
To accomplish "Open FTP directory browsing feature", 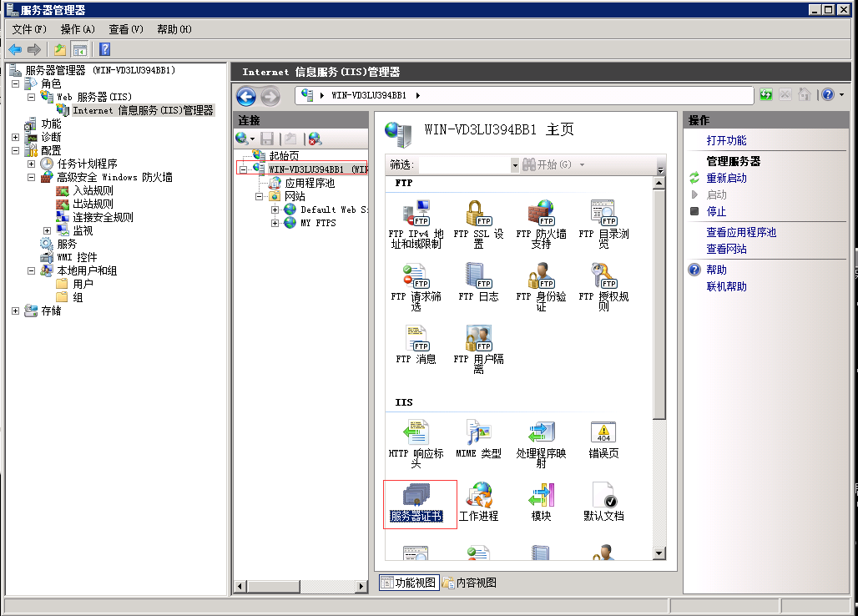I will pos(603,225).
